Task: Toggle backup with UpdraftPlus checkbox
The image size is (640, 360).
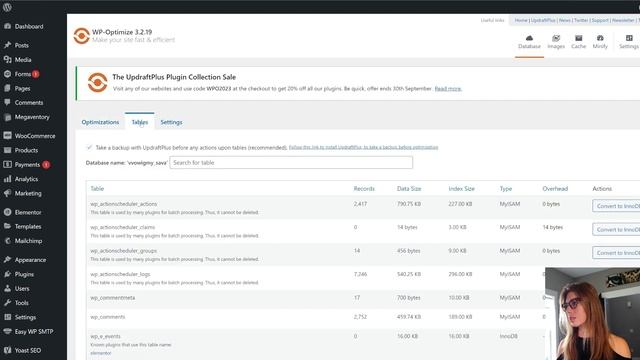Action: pos(89,147)
